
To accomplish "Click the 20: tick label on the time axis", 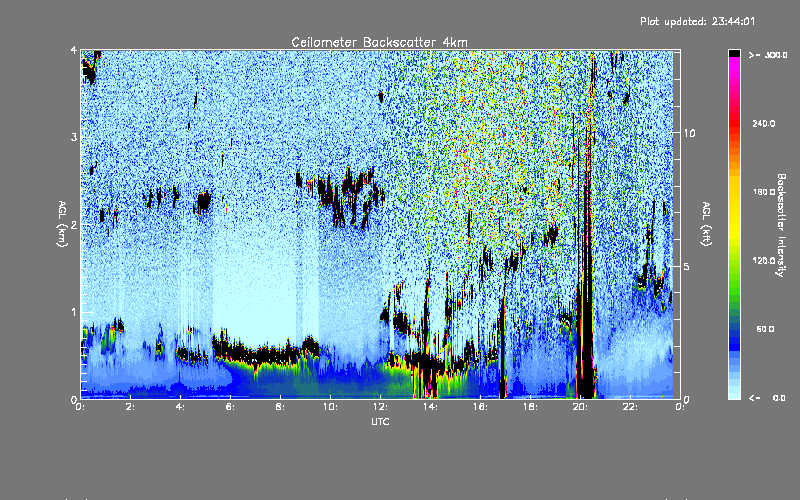I will click(580, 407).
